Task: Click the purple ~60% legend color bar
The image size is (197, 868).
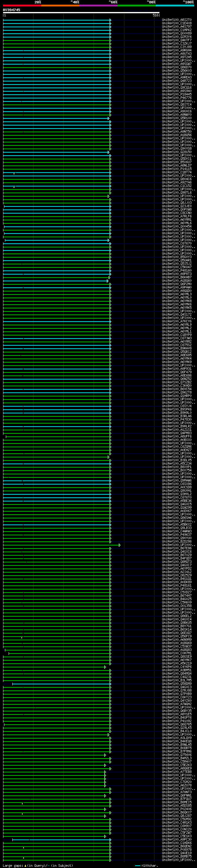Action: coord(98,6)
